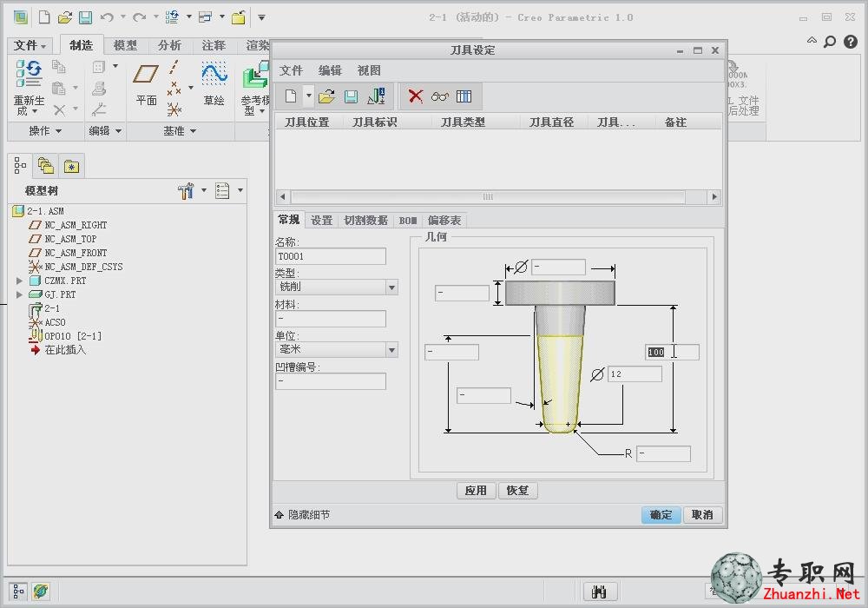Select ACS0 in the model tree
The height and width of the screenshot is (608, 868).
click(x=55, y=322)
